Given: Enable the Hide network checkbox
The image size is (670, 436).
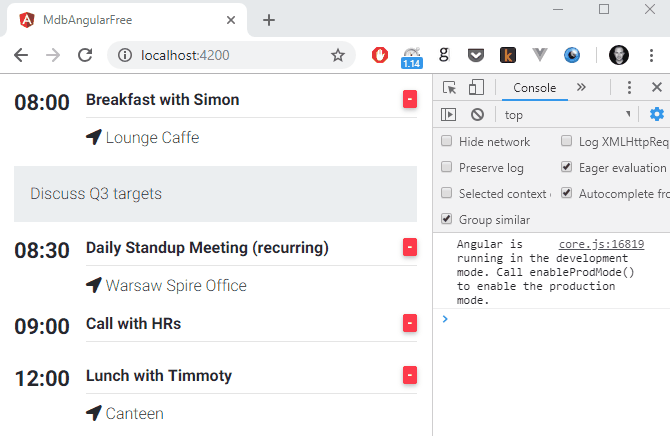Looking at the screenshot, I should (x=447, y=142).
